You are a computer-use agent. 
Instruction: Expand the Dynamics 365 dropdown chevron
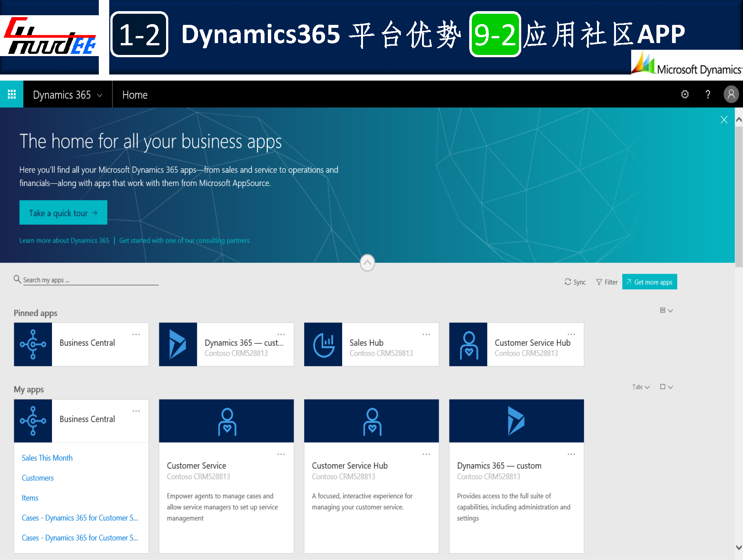(x=100, y=95)
